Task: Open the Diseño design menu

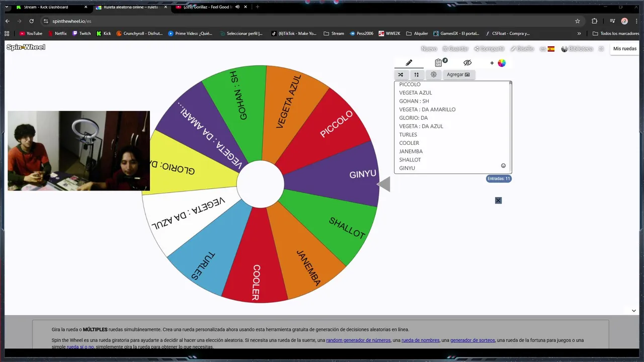Action: 522,49
